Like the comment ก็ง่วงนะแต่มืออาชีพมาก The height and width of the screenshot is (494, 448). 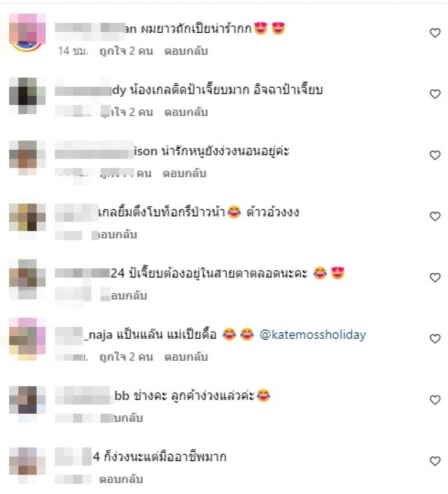click(435, 461)
